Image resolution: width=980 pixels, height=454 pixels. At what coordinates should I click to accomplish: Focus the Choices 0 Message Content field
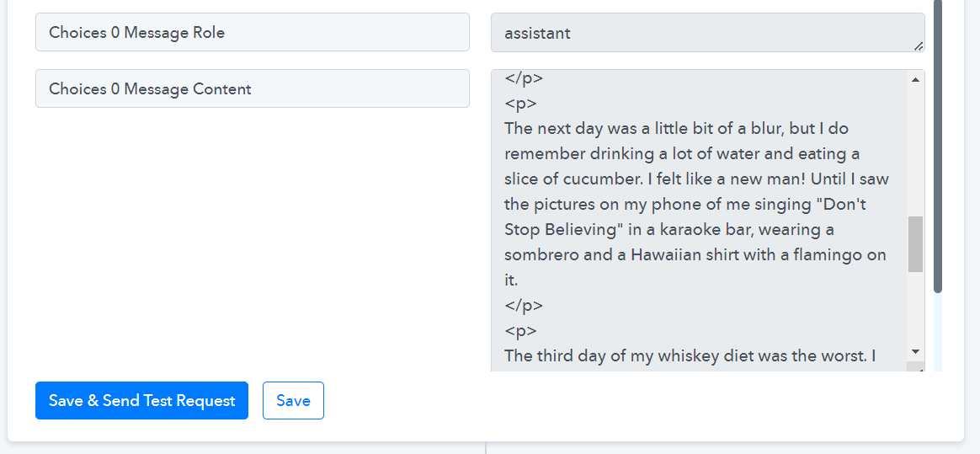click(252, 89)
